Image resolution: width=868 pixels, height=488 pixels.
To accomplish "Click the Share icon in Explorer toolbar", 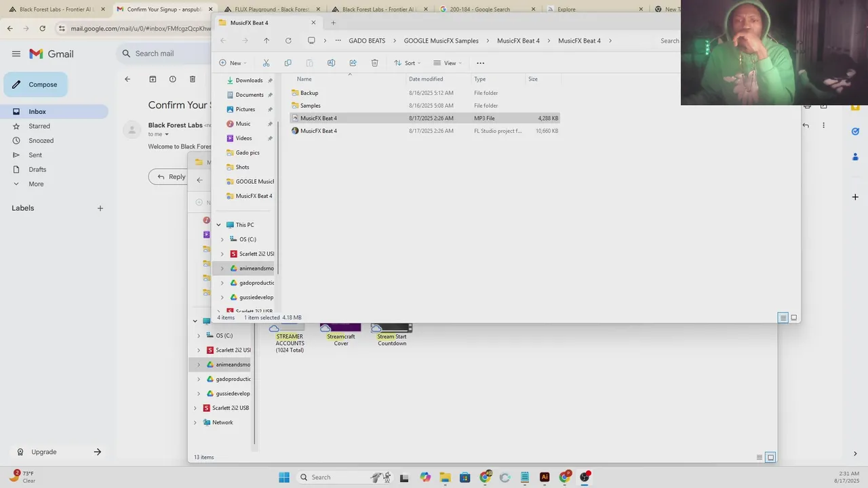I will click(x=353, y=63).
